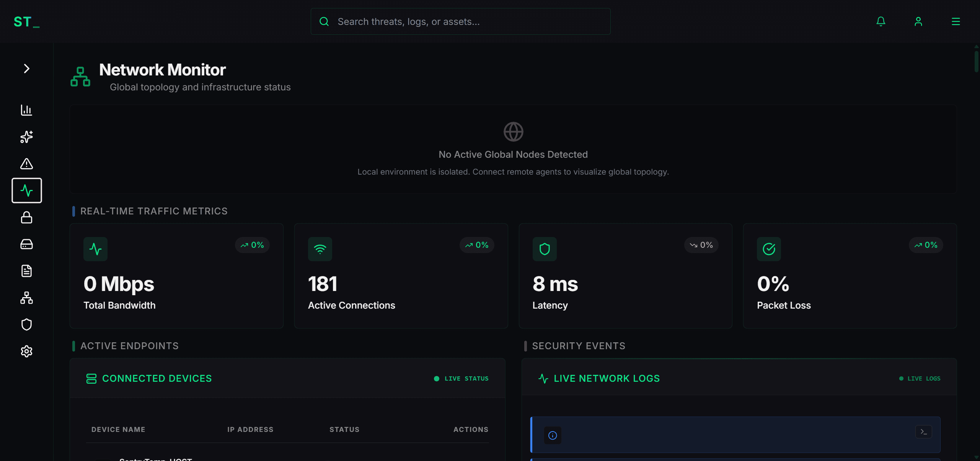
Task: Click the ACTIONS column header
Action: 471,430
